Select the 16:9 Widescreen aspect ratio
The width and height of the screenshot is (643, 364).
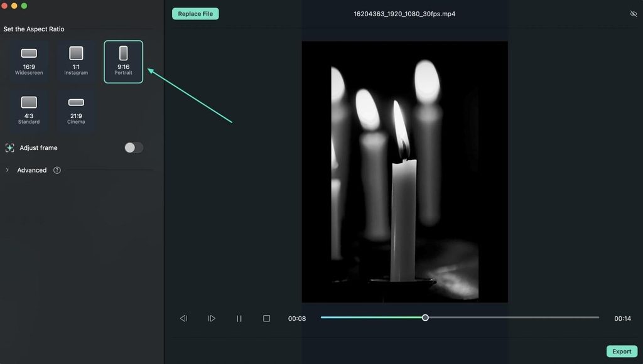point(29,62)
